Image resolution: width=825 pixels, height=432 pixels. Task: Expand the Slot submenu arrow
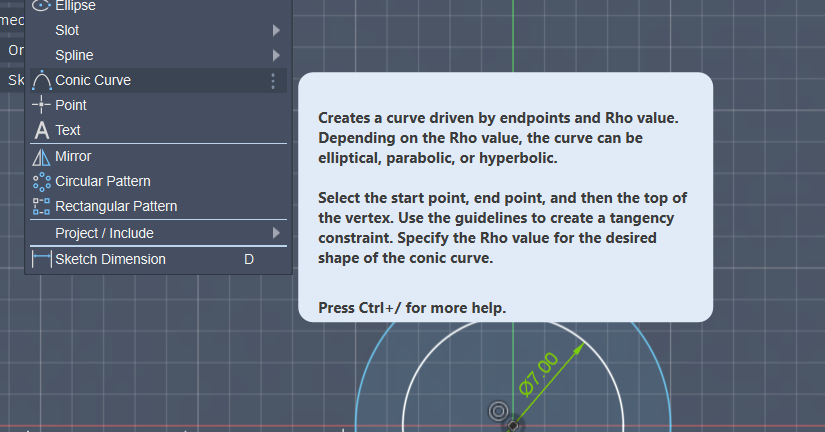tap(276, 31)
